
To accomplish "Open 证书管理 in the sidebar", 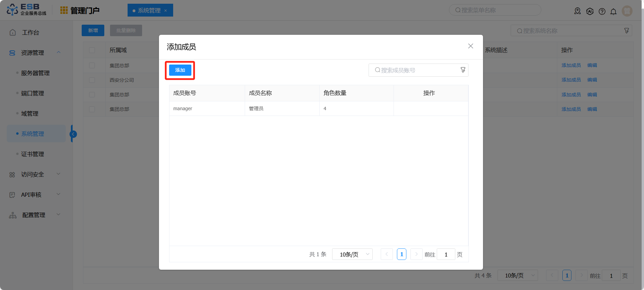I will click(33, 154).
